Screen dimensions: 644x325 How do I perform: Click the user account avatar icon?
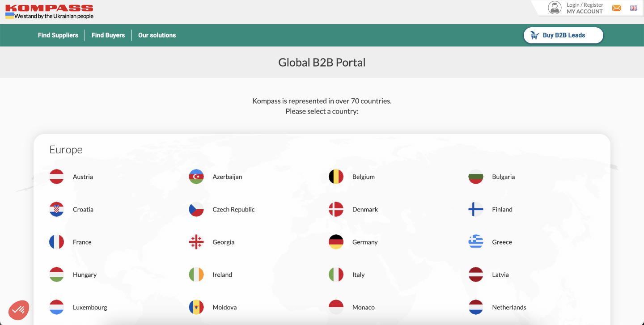click(x=555, y=8)
